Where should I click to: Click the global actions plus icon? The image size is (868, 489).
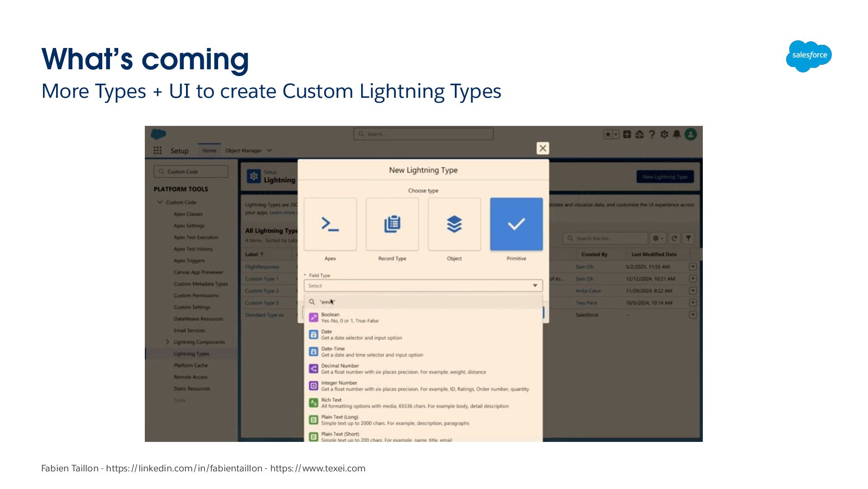(627, 134)
